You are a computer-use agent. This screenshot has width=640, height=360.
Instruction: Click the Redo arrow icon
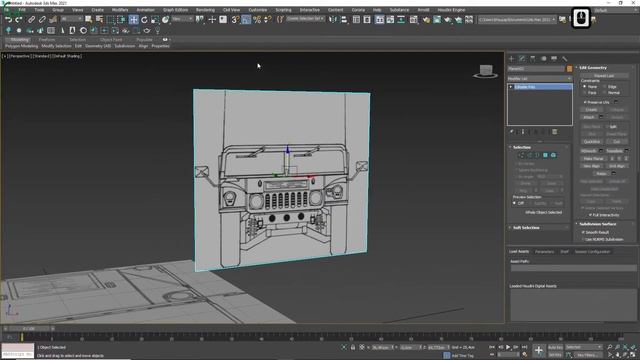click(x=19, y=19)
